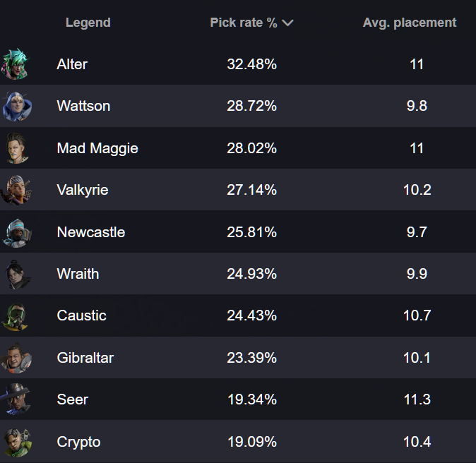Click Wraith's legend portrait icon

pos(15,274)
